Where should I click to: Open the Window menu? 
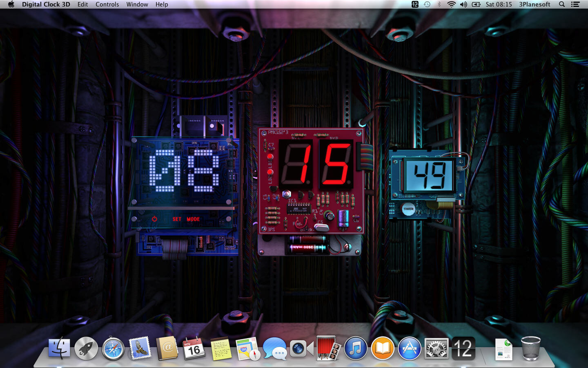coord(137,4)
